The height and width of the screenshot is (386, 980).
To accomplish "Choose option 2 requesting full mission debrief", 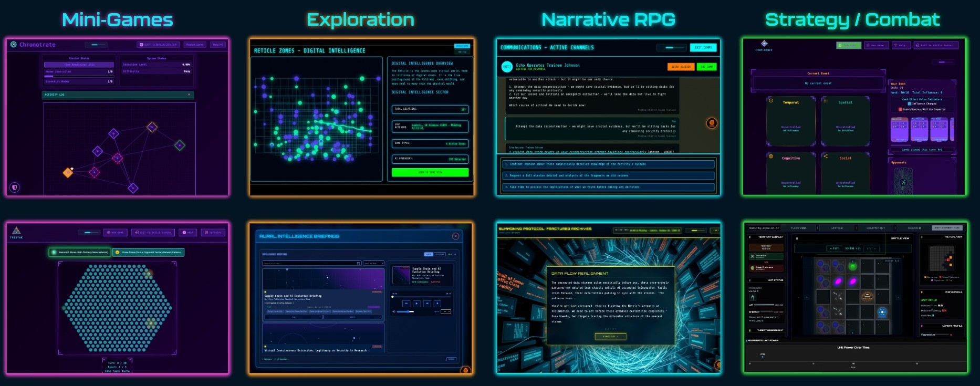I will coord(608,175).
